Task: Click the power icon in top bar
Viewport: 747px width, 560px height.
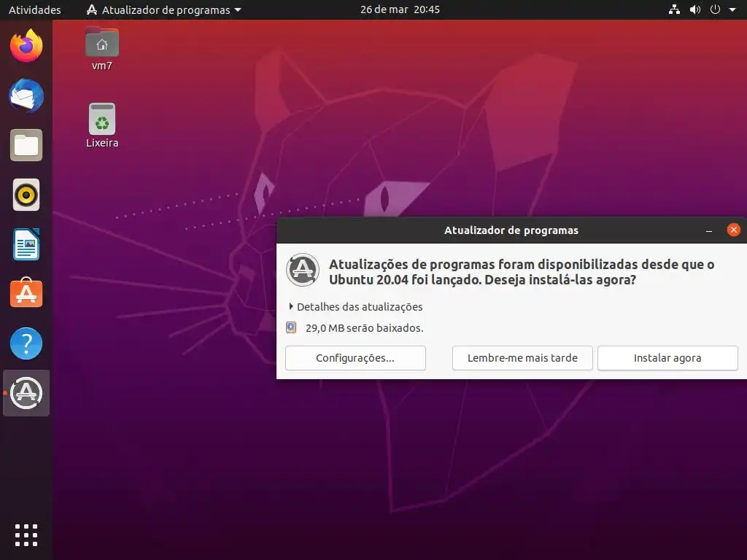Action: pos(715,9)
